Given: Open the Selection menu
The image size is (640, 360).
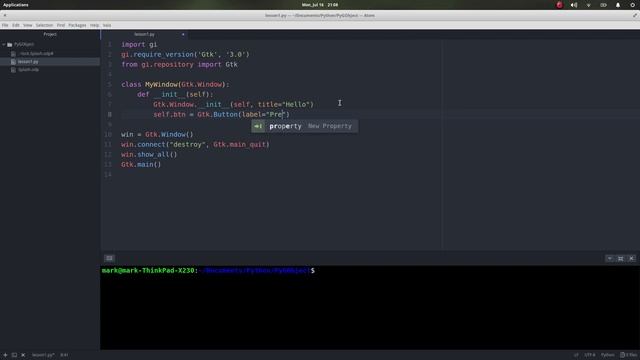Looking at the screenshot, I should pos(44,25).
